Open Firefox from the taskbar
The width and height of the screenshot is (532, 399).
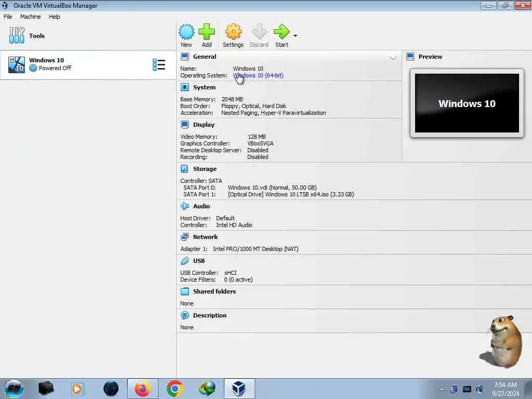(x=142, y=389)
